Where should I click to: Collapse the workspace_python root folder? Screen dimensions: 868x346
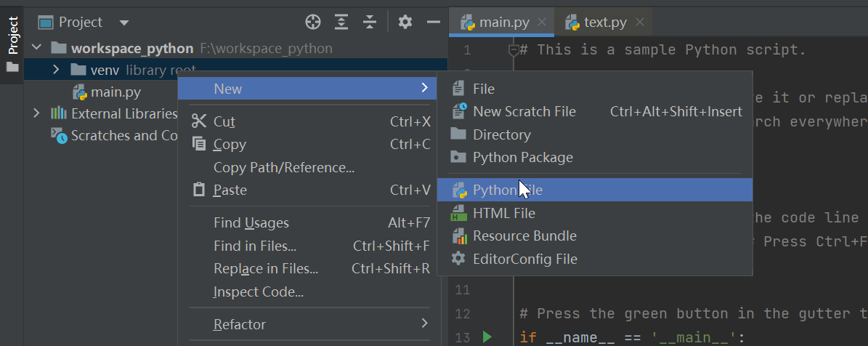coord(36,49)
